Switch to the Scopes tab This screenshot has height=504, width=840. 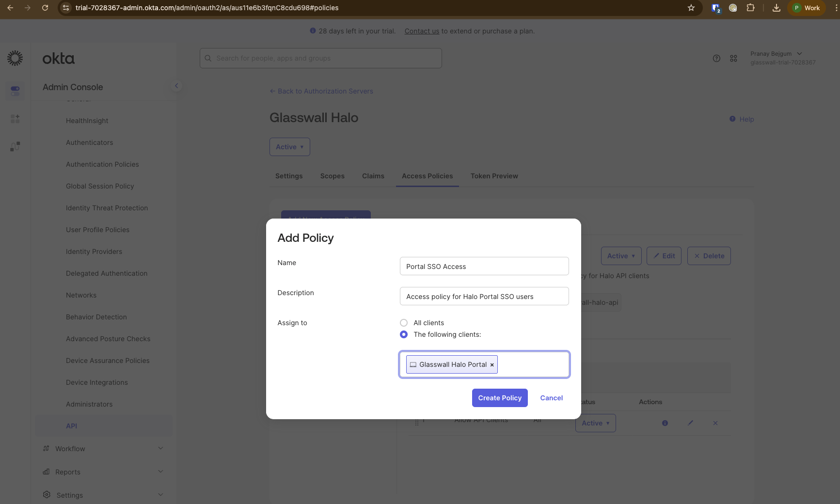(x=333, y=176)
